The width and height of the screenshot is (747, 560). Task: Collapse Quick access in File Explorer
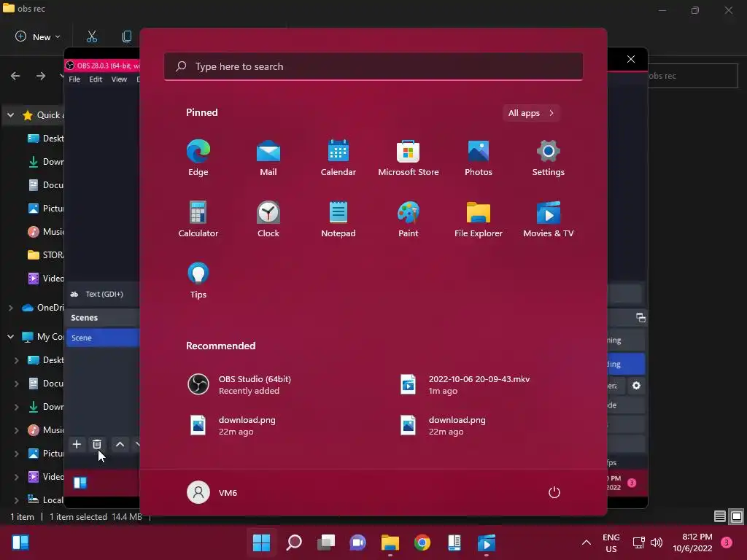[10, 115]
